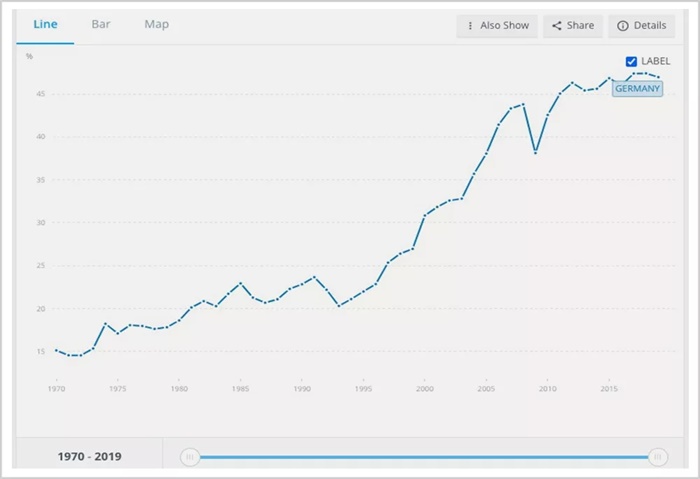700x479 pixels.
Task: Click the right year-range slider handle
Action: (657, 457)
